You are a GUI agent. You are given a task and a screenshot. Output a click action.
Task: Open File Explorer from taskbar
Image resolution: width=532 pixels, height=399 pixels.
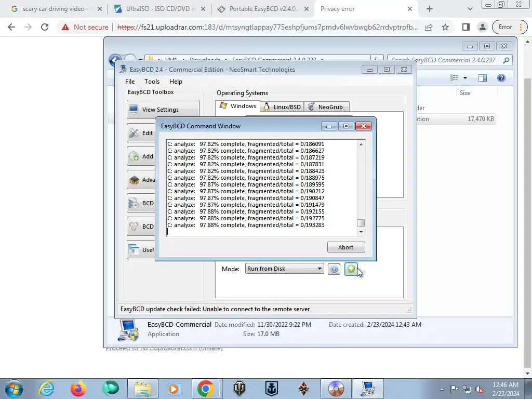(x=142, y=389)
